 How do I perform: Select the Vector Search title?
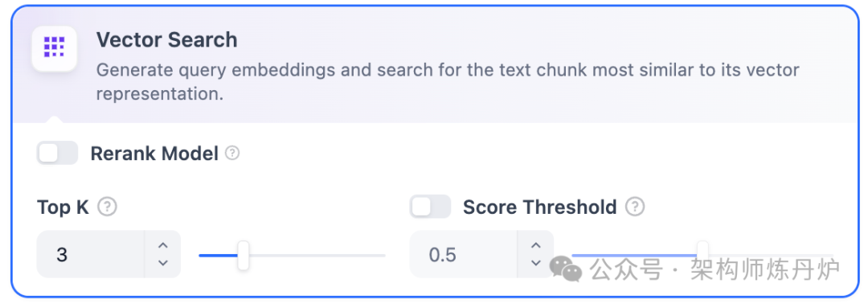pos(166,40)
